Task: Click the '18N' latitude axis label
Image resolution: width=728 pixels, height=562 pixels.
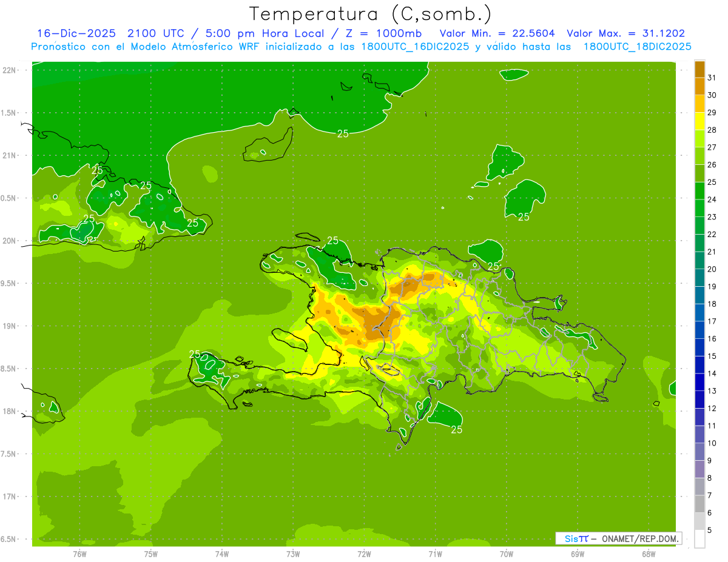Action: click(10, 411)
